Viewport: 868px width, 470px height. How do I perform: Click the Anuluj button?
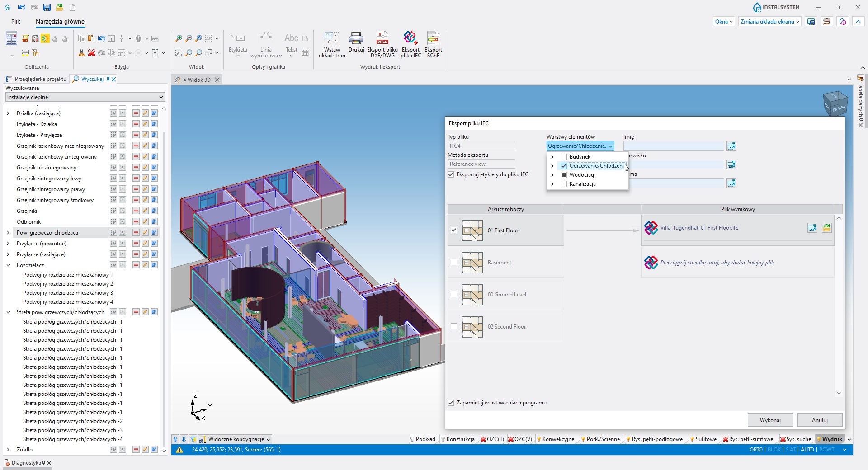(820, 420)
